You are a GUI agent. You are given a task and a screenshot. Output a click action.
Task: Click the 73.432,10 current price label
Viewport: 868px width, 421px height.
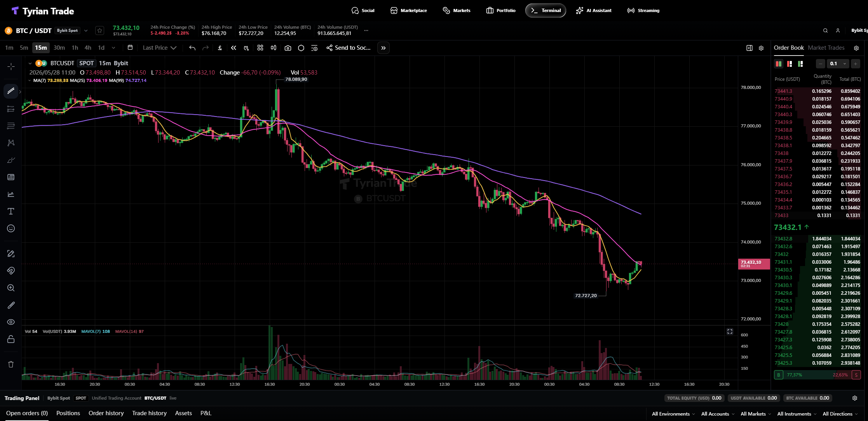(x=754, y=264)
